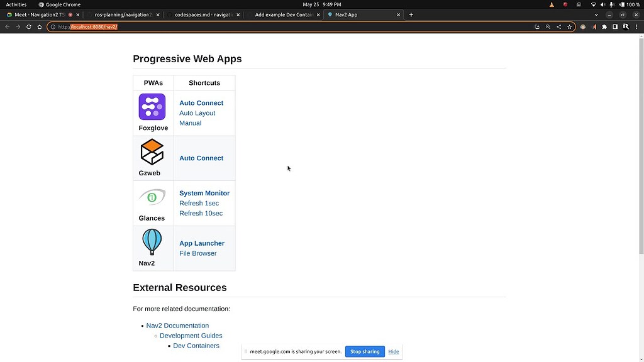Select the Nav2 App tab
This screenshot has width=644, height=362.
click(x=363, y=15)
